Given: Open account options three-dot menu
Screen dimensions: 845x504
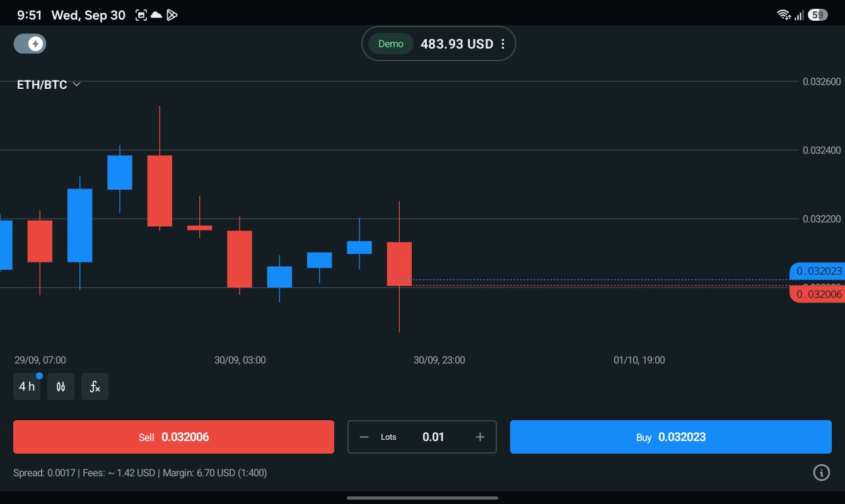Looking at the screenshot, I should point(503,44).
